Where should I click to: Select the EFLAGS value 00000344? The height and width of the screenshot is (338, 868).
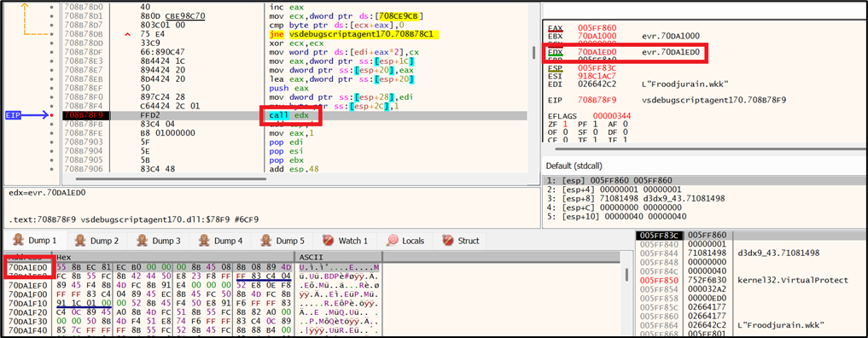click(x=612, y=115)
